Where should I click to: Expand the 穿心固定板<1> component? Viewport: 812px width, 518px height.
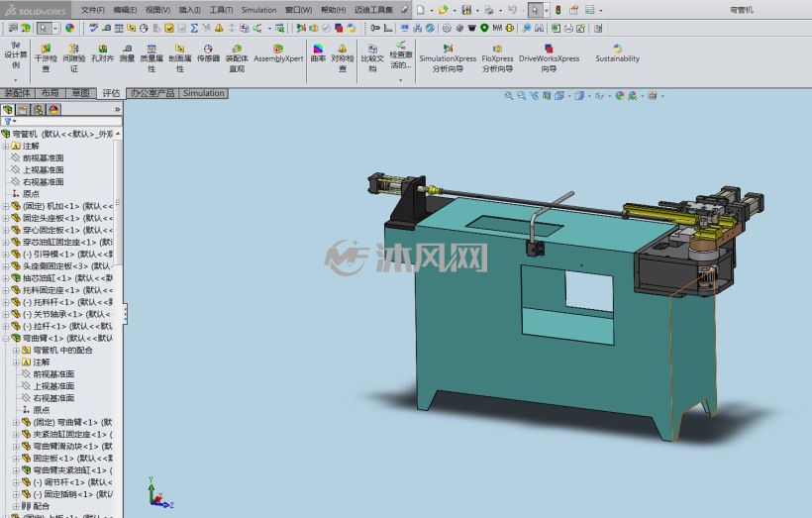pos(6,230)
